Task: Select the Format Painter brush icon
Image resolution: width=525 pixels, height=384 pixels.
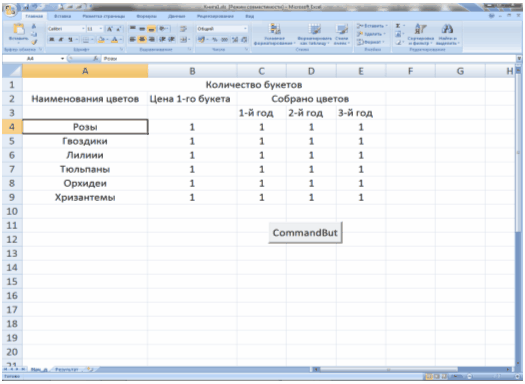Action: [34, 42]
